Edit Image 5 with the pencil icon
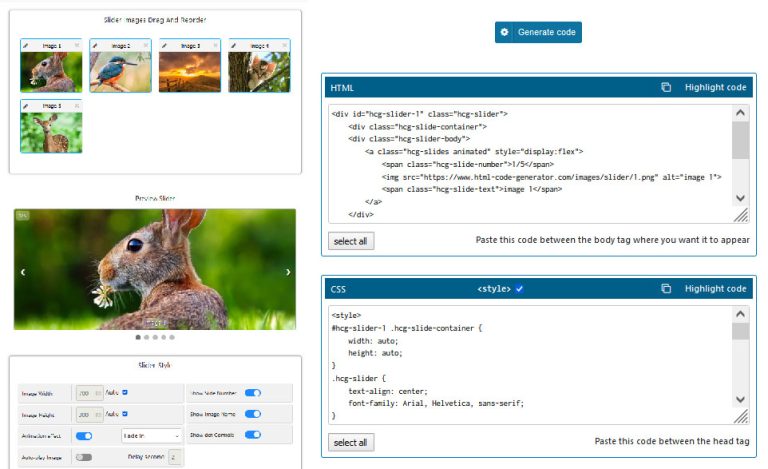This screenshot has height=469, width=768. [25, 106]
